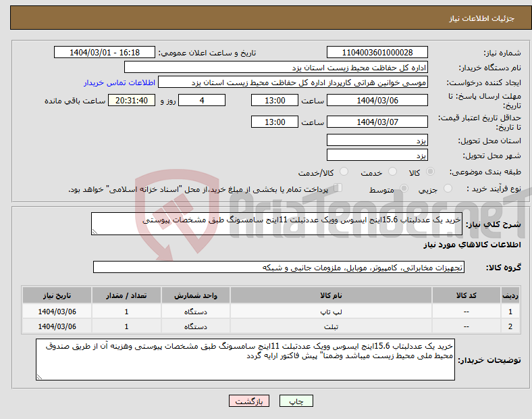The width and height of the screenshot is (532, 419).
Task: Select the کالا radio button
Action: click(x=430, y=172)
